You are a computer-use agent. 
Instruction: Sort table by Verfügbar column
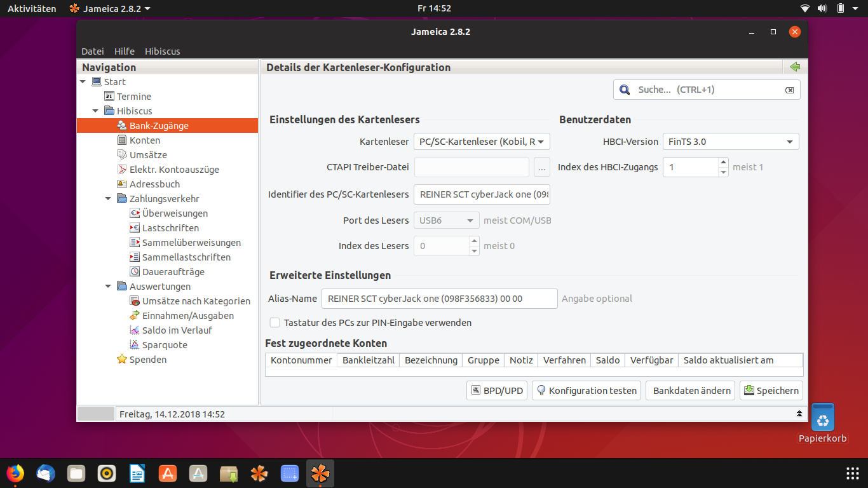coord(652,360)
